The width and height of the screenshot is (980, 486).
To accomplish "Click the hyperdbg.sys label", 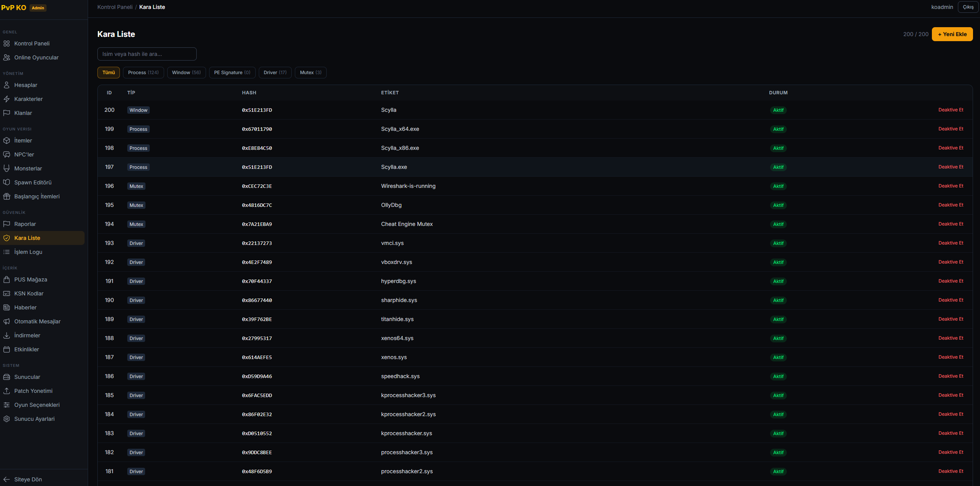I will click(x=398, y=281).
